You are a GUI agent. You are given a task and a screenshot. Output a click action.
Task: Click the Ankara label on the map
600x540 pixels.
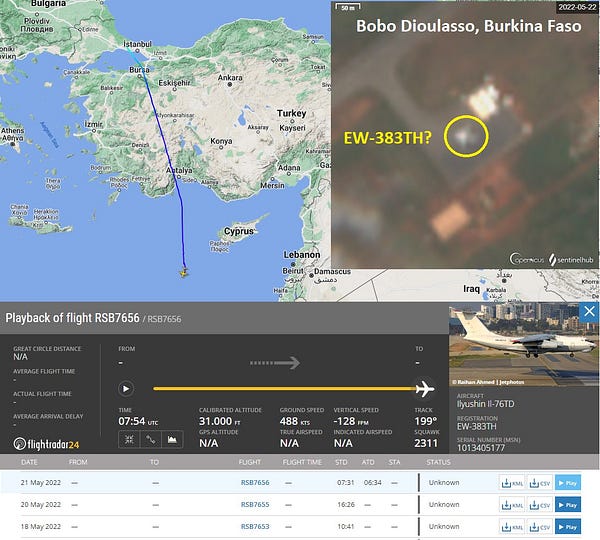(230, 77)
